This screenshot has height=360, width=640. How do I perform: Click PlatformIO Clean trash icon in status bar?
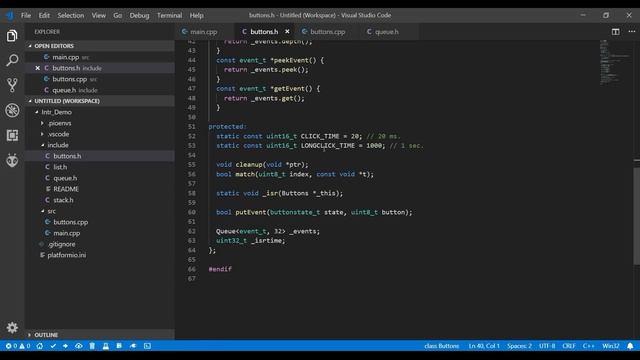(92, 346)
